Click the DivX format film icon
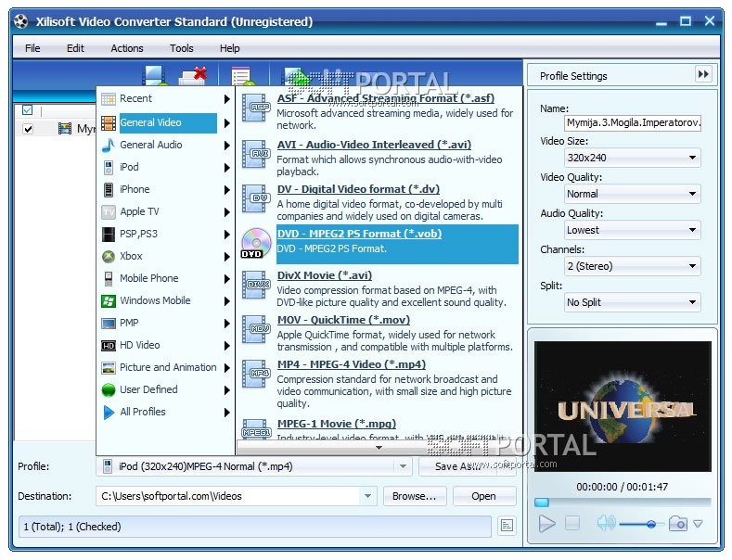This screenshot has width=732, height=560. [256, 285]
